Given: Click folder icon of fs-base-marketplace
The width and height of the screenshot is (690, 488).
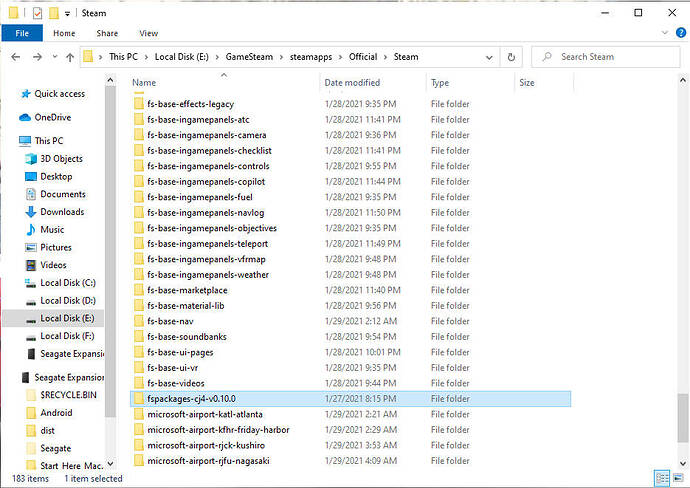Looking at the screenshot, I should coord(139,290).
